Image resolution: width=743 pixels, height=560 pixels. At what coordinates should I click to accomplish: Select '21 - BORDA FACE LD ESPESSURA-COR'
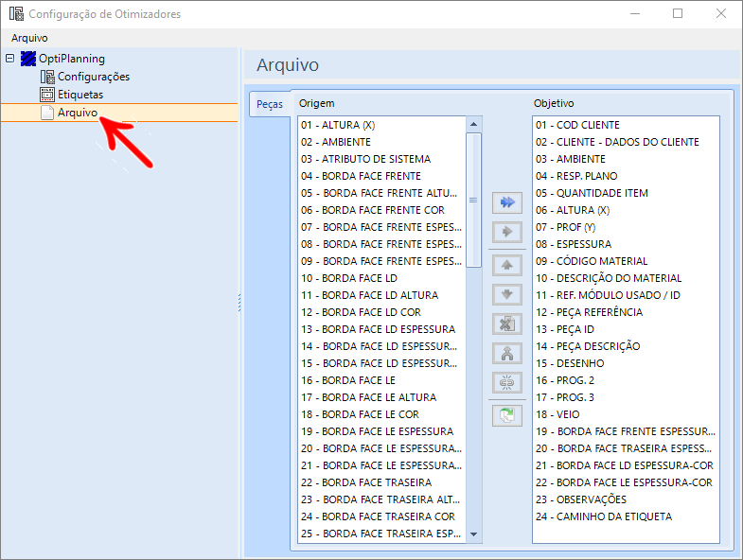626,465
